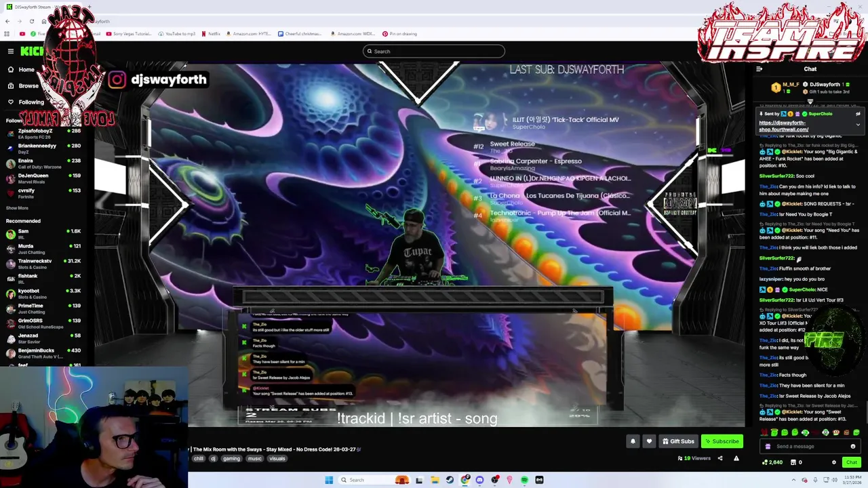
Task: Click the browser back arrow
Action: (x=7, y=21)
